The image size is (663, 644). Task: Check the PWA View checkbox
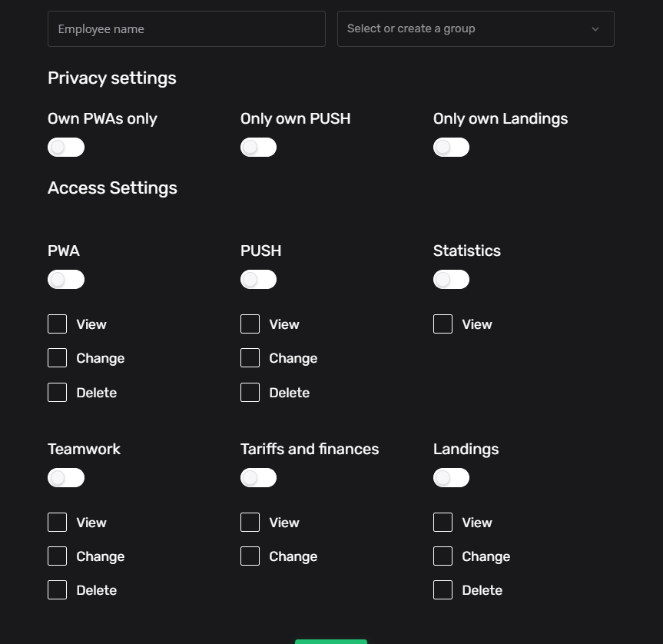point(58,324)
